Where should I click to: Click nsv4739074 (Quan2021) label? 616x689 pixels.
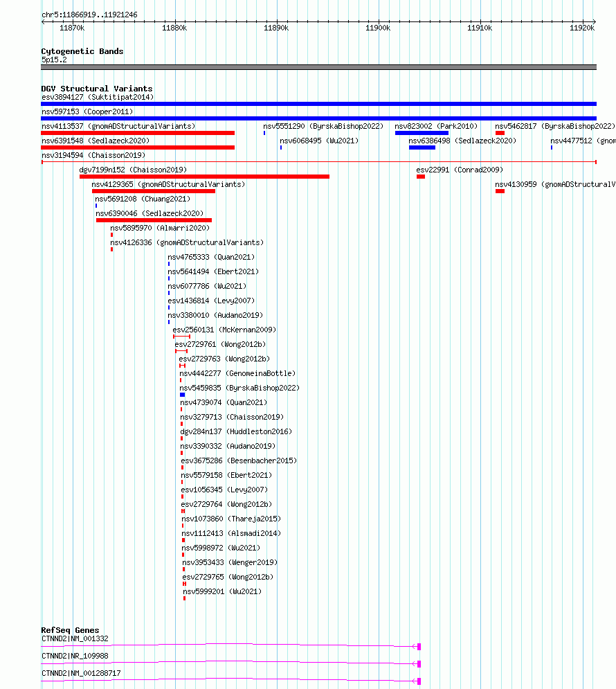224,402
